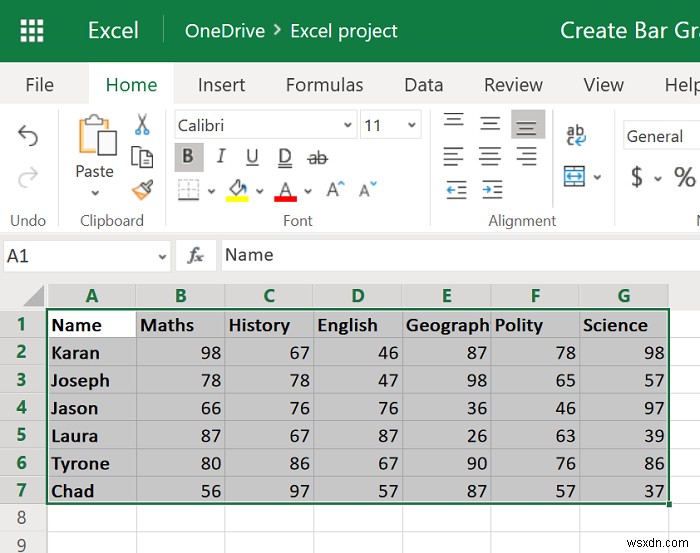Click the fx insert function icon
This screenshot has width=700, height=553.
[x=196, y=255]
